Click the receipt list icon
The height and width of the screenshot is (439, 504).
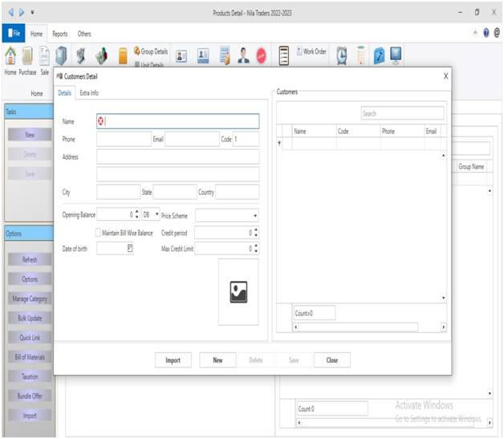(x=360, y=55)
